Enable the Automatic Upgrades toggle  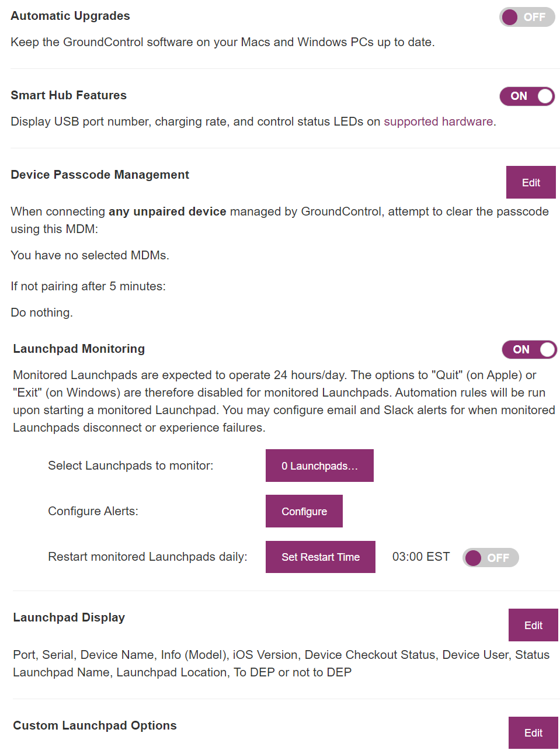click(527, 17)
